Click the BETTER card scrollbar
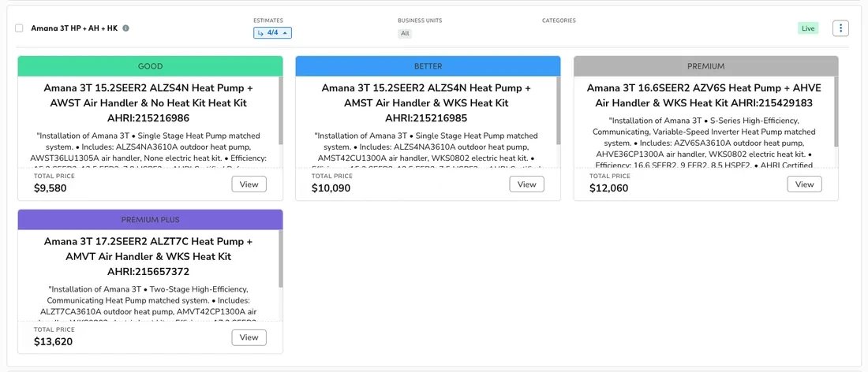Viewport: 868px width, 372px height. tap(559, 110)
